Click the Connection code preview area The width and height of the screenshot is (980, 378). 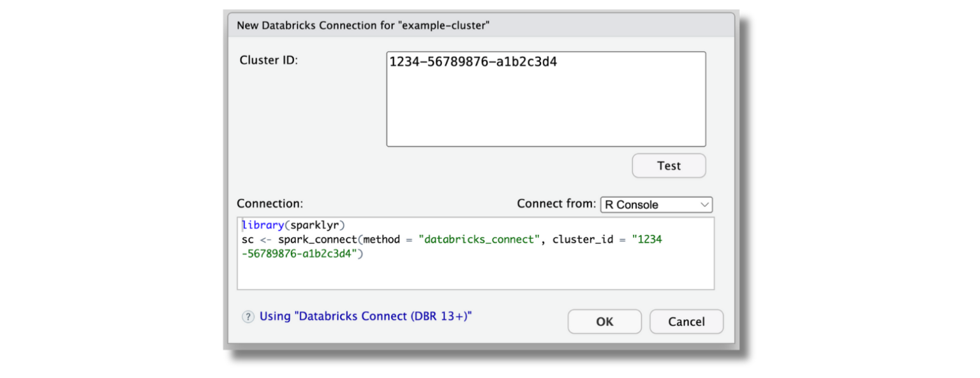coord(475,268)
